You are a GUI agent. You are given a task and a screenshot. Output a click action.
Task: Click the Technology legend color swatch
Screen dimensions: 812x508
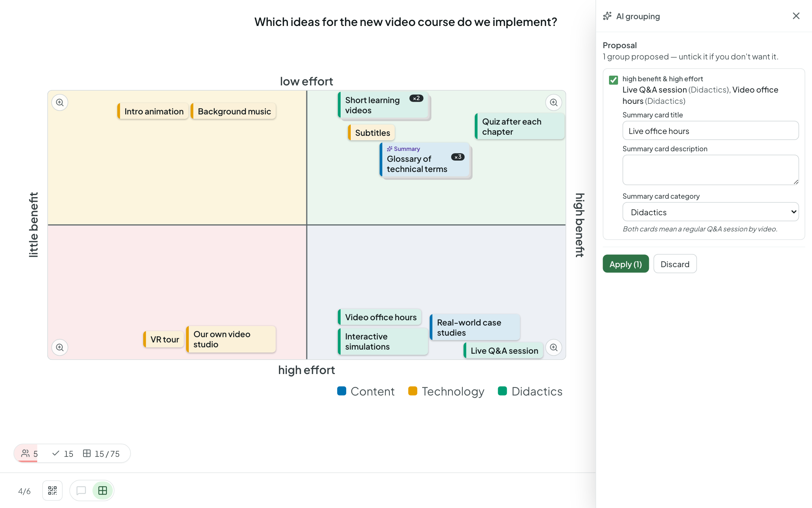pos(413,391)
